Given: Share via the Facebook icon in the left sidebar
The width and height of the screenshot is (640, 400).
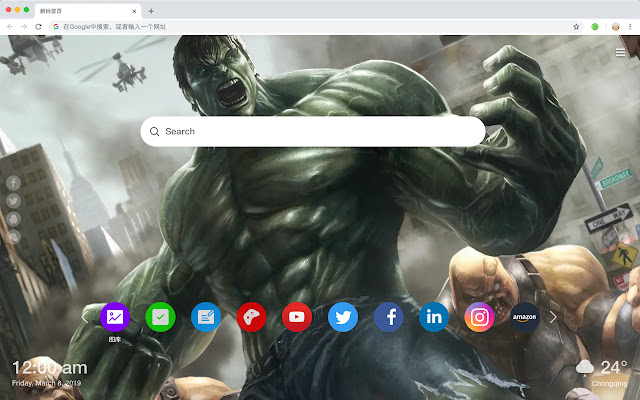Looking at the screenshot, I should (x=13, y=183).
